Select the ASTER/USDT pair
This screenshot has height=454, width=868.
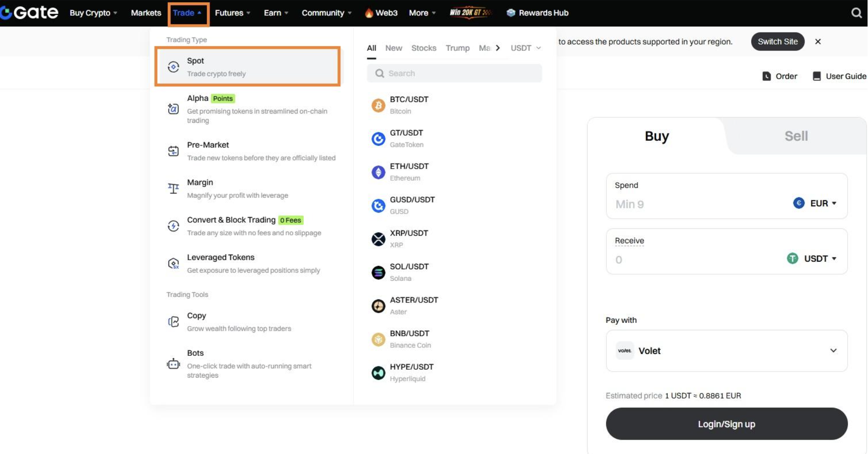pyautogui.click(x=454, y=306)
